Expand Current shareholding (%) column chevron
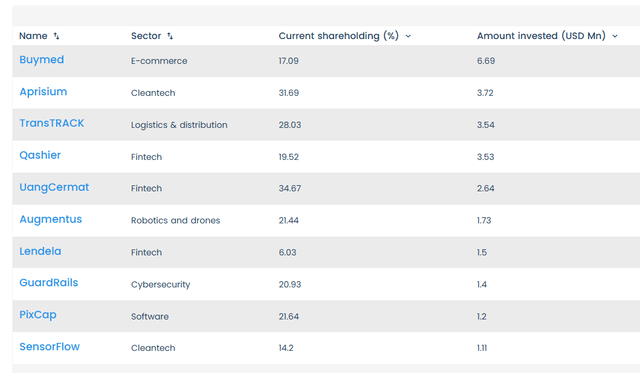 coord(408,36)
